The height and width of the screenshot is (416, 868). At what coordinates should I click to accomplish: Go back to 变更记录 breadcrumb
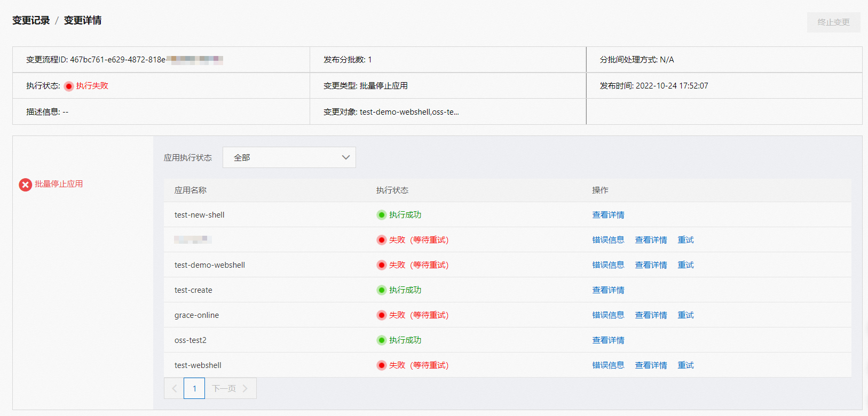[x=31, y=20]
